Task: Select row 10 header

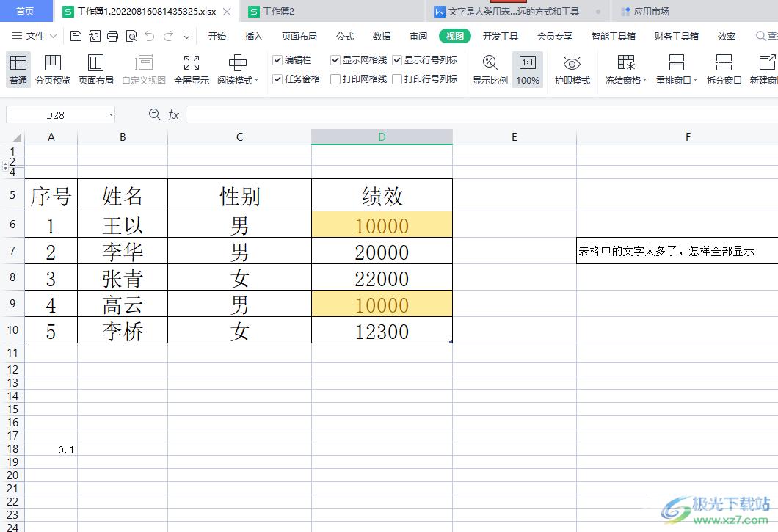Action: click(x=12, y=330)
